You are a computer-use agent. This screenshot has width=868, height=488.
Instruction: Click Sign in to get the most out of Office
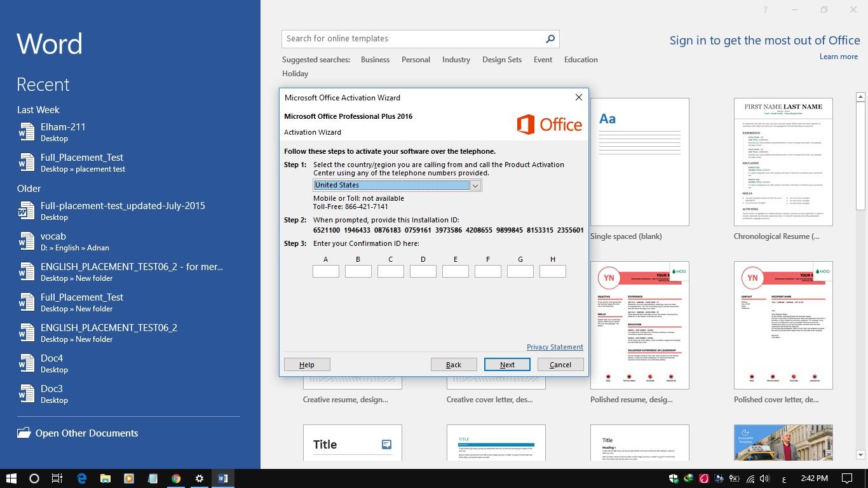[x=764, y=41]
